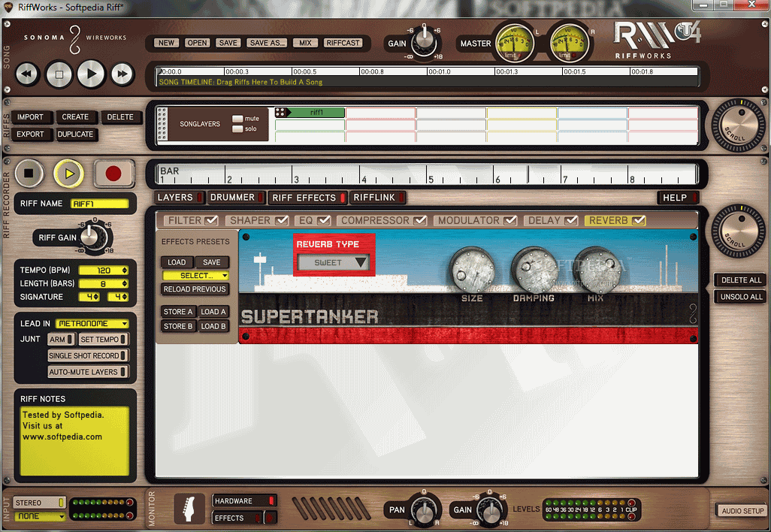Toggle SINGLE SHOT RECORD
The image size is (771, 532).
88,355
